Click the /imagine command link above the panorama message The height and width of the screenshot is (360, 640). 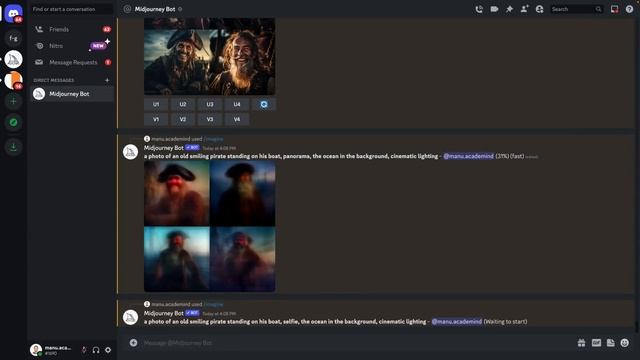(x=213, y=139)
